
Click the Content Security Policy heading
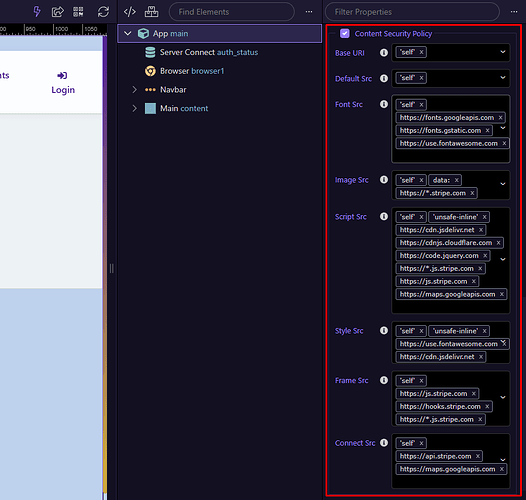coord(393,34)
